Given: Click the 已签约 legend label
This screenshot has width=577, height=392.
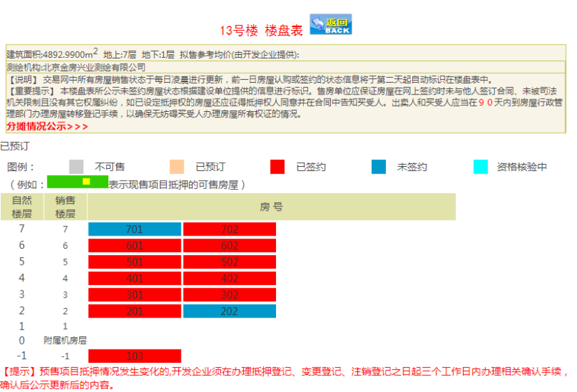Looking at the screenshot, I should (x=311, y=167).
